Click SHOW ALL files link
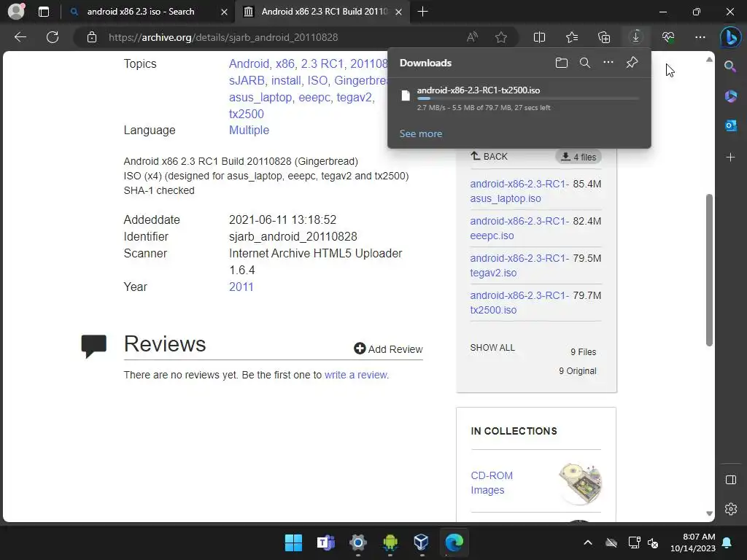 click(492, 348)
